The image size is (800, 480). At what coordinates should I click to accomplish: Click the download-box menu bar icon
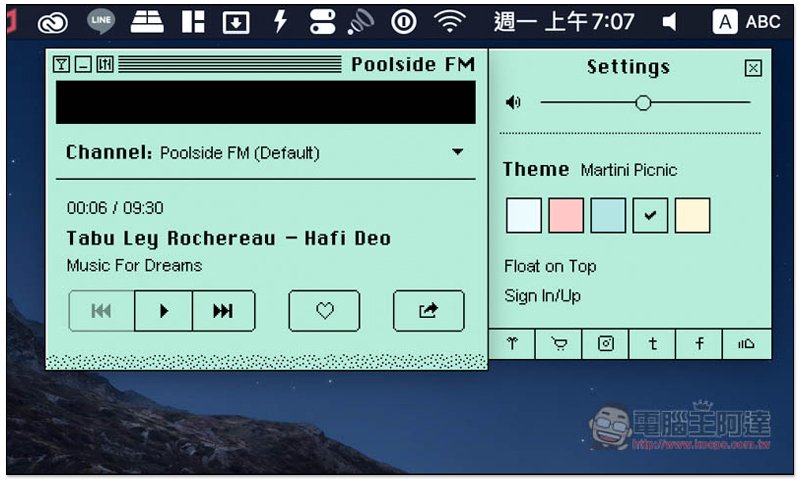(236, 22)
